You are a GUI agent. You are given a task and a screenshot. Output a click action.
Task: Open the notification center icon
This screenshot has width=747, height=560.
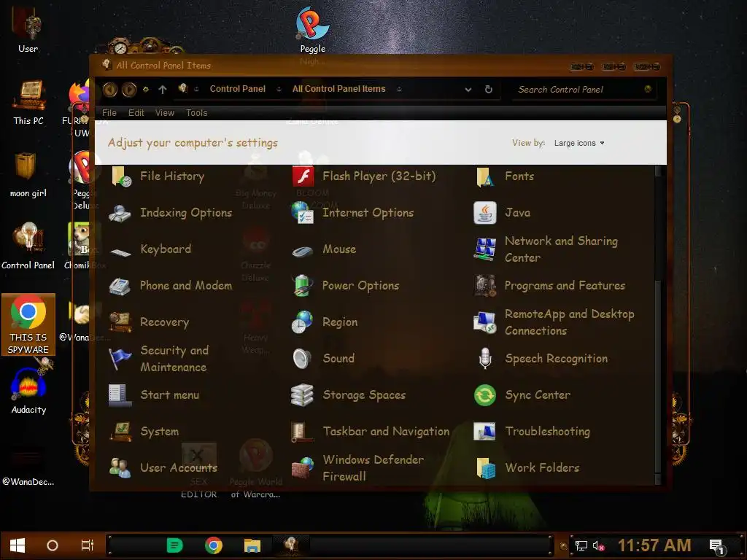point(718,546)
